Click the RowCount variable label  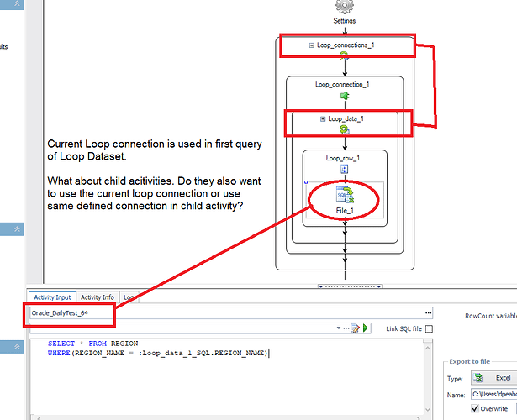click(x=491, y=316)
